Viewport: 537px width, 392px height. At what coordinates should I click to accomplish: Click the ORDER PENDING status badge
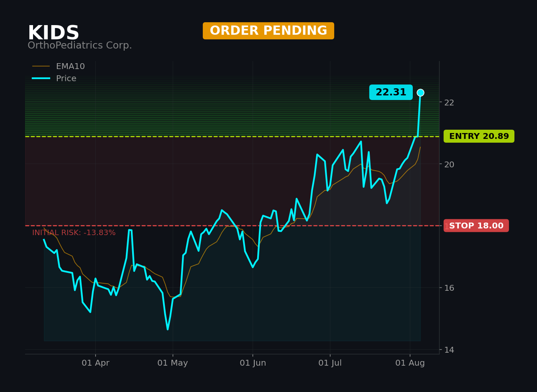[268, 31]
